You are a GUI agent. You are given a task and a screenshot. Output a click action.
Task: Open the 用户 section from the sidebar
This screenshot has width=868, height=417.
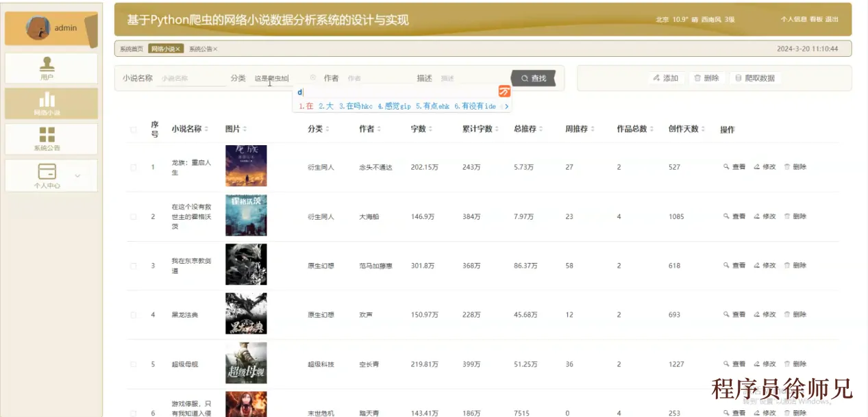51,68
